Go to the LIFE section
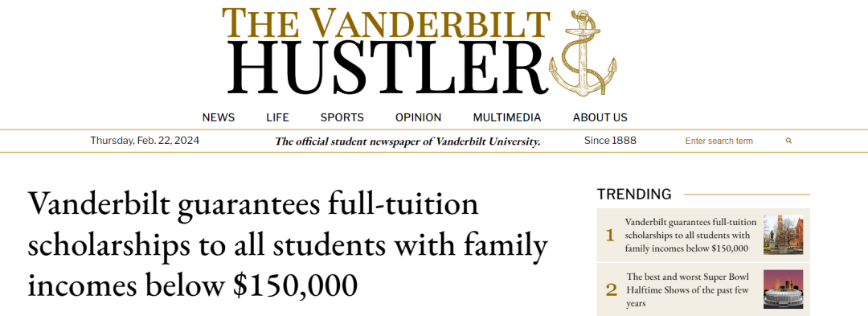The image size is (868, 316). [277, 117]
